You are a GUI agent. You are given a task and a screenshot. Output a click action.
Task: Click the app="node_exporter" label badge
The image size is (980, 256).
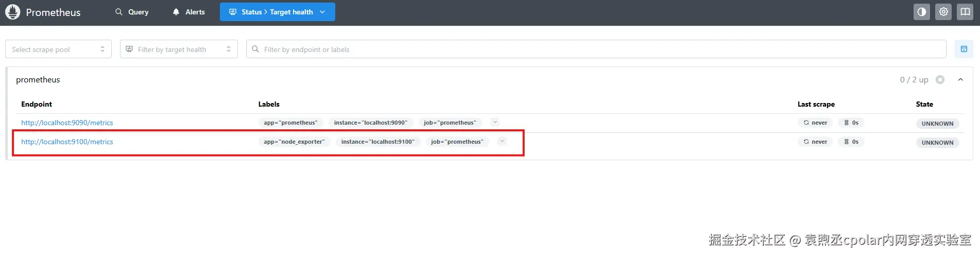click(x=294, y=142)
